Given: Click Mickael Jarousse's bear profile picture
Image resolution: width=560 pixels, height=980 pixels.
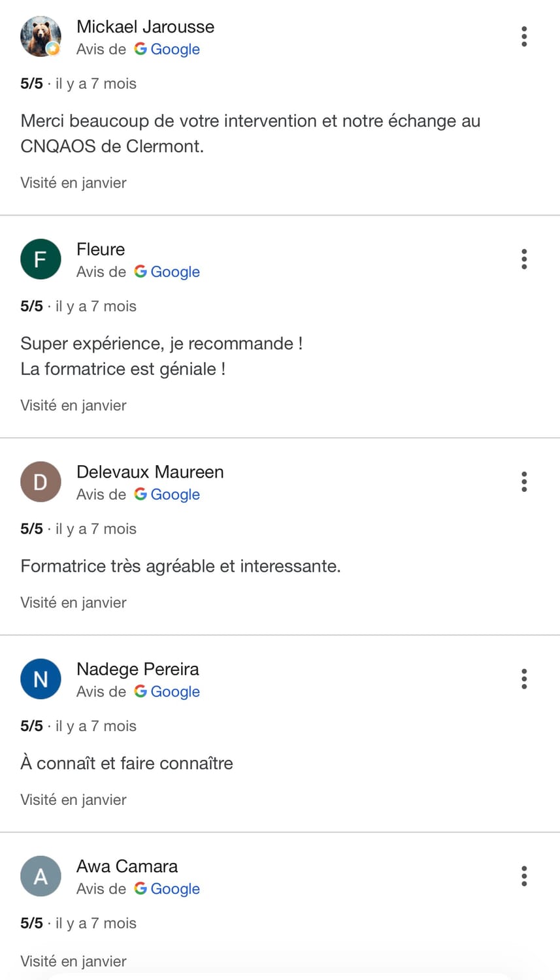Looking at the screenshot, I should pyautogui.click(x=41, y=37).
